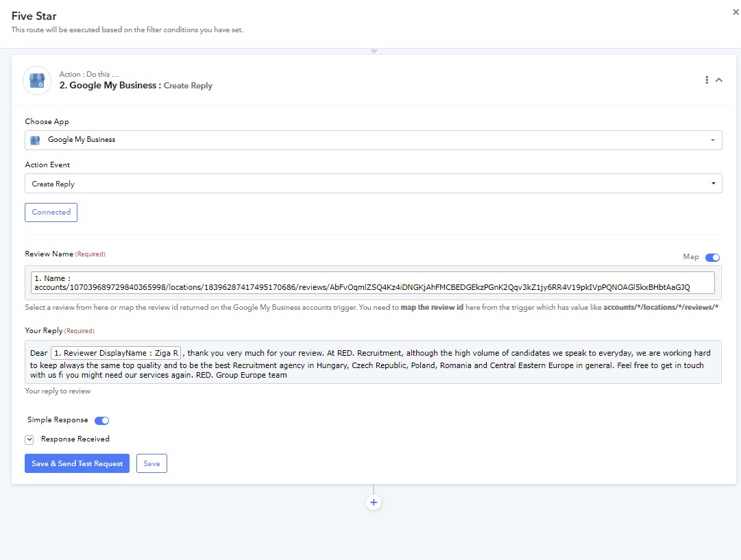Click the 'map the review id' bold hint text
Screen dimensions: 741x560
[432, 307]
